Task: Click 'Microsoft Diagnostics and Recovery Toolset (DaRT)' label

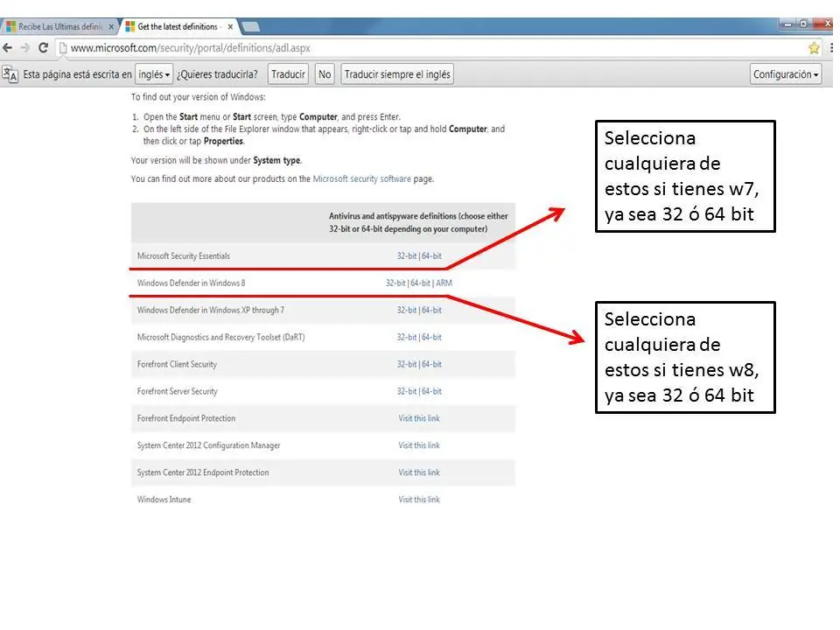Action: click(x=220, y=337)
